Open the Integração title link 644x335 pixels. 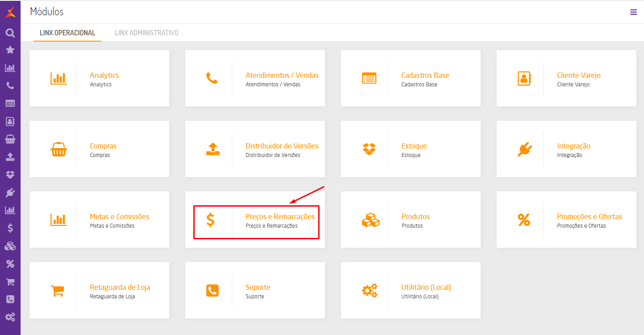[574, 146]
